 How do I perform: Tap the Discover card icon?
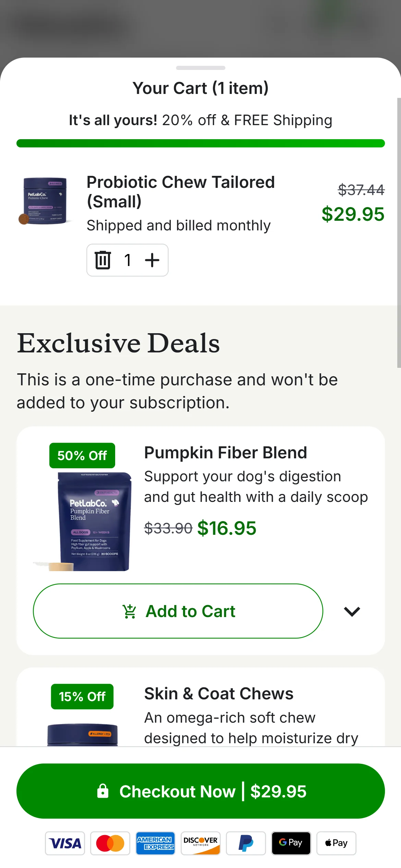coord(200,843)
